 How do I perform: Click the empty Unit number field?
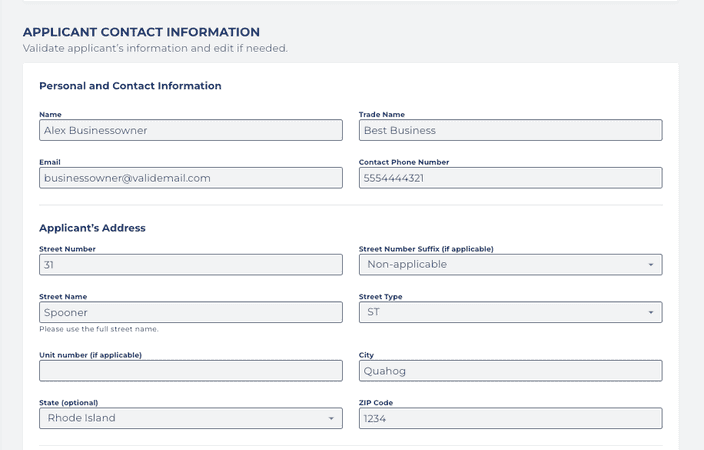click(x=190, y=371)
